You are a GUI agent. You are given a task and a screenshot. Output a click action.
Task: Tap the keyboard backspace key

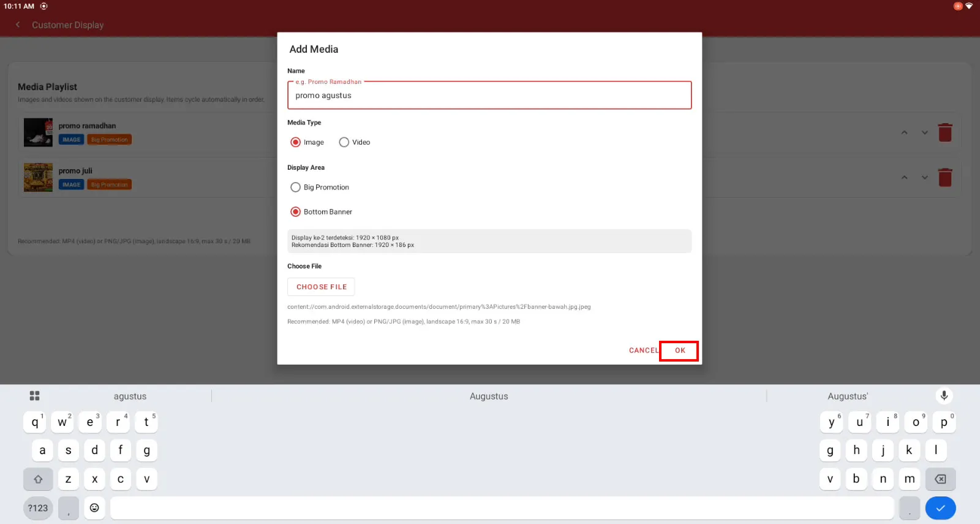[940, 479]
